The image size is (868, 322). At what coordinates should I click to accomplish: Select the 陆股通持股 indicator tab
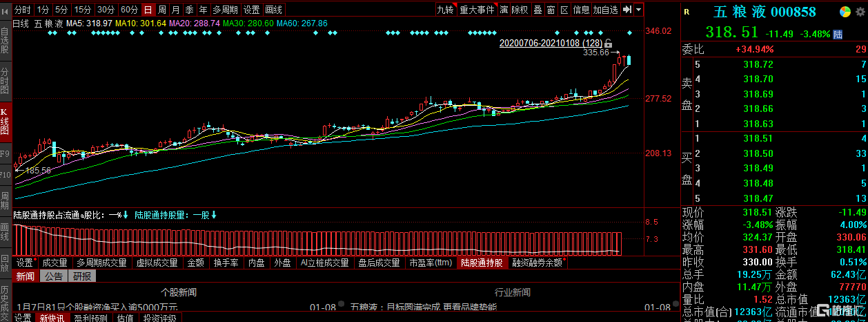482,263
